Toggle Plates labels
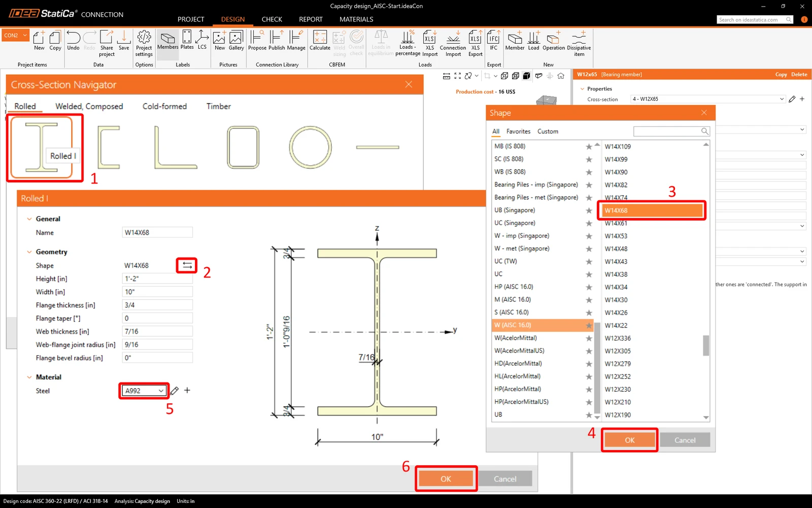The height and width of the screenshot is (508, 812). click(187, 40)
